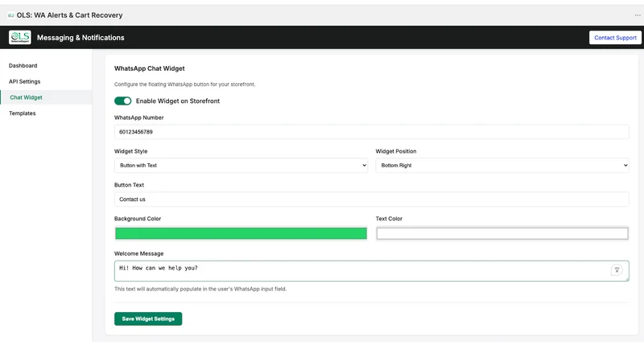The image size is (644, 362).
Task: Disable the Enable Widget on Storefront toggle
Action: click(123, 101)
